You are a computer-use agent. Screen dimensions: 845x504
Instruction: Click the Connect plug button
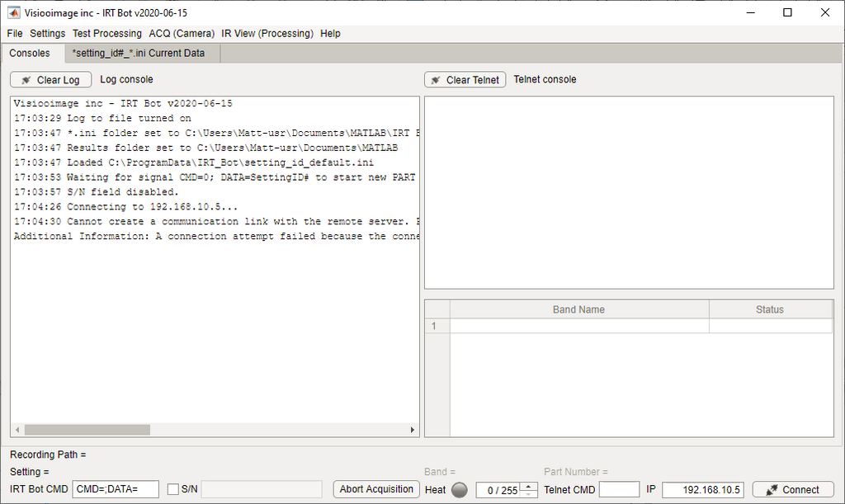[792, 490]
